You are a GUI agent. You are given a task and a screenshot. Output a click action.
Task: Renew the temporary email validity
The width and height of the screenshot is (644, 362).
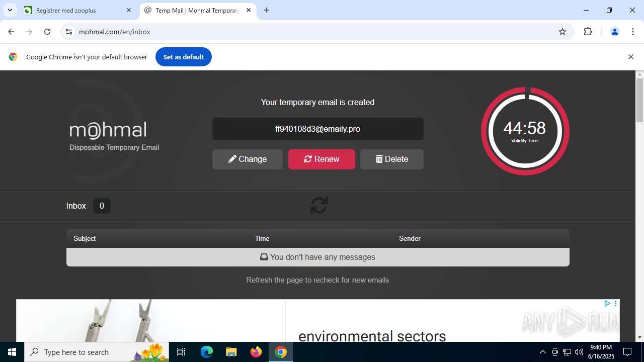[321, 159]
